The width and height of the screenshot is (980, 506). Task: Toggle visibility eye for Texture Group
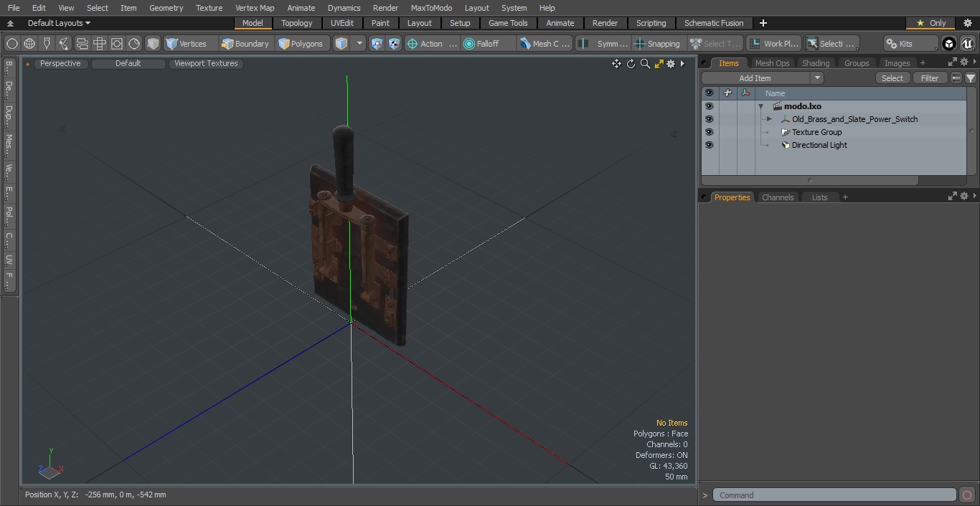click(x=709, y=132)
